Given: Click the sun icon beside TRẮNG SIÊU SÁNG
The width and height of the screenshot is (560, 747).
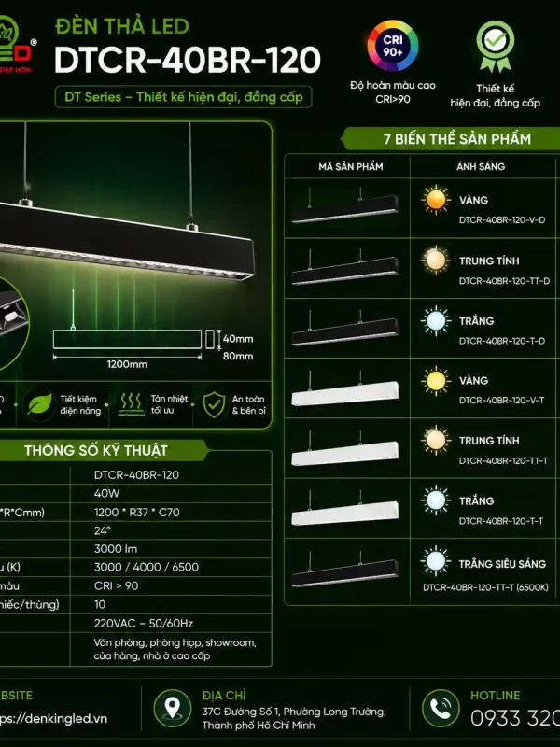Looking at the screenshot, I should point(436,561).
